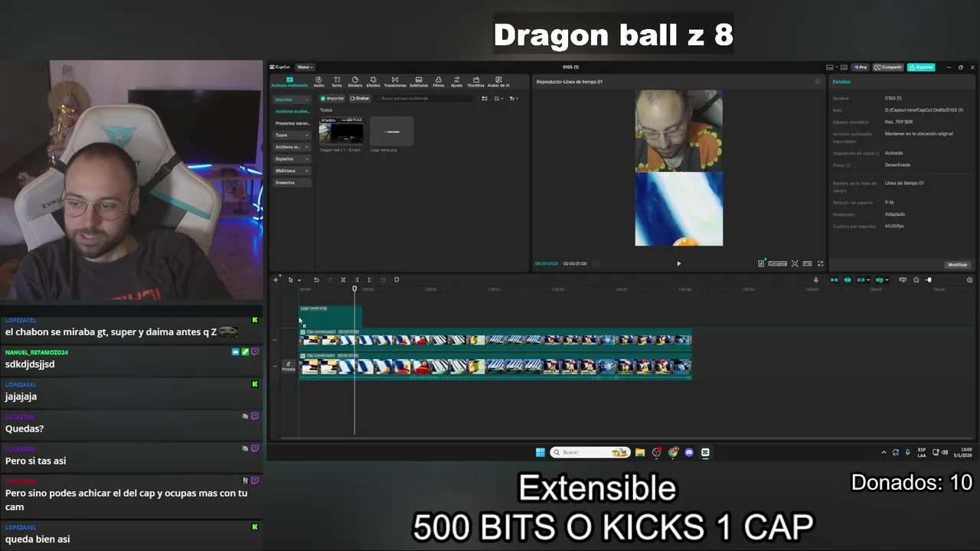The image size is (980, 551).
Task: Click the player's aspect ratio icon
Action: [807, 263]
